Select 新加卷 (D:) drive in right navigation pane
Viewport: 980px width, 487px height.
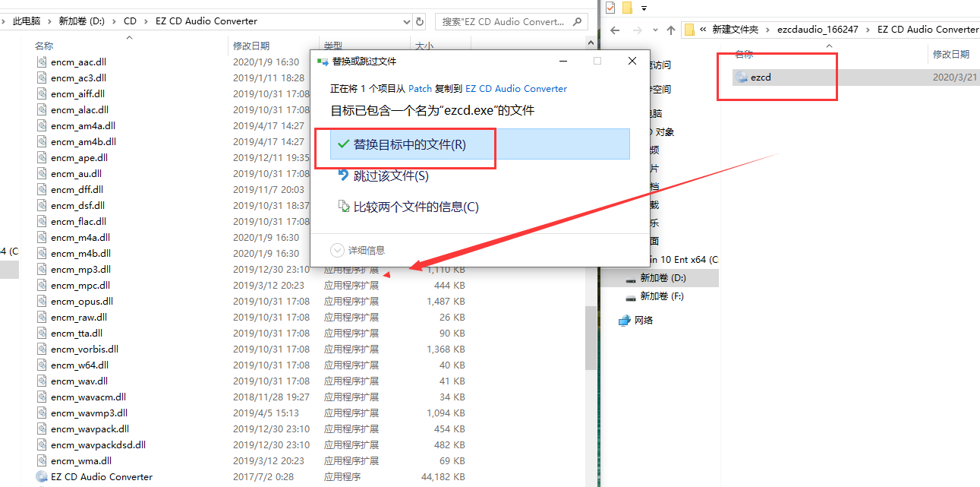coord(663,278)
